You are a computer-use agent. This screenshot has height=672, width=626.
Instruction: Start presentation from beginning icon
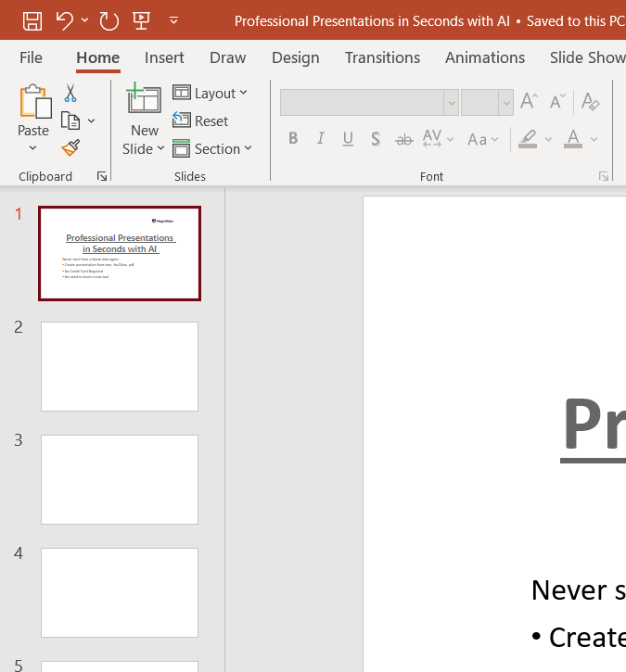point(141,19)
